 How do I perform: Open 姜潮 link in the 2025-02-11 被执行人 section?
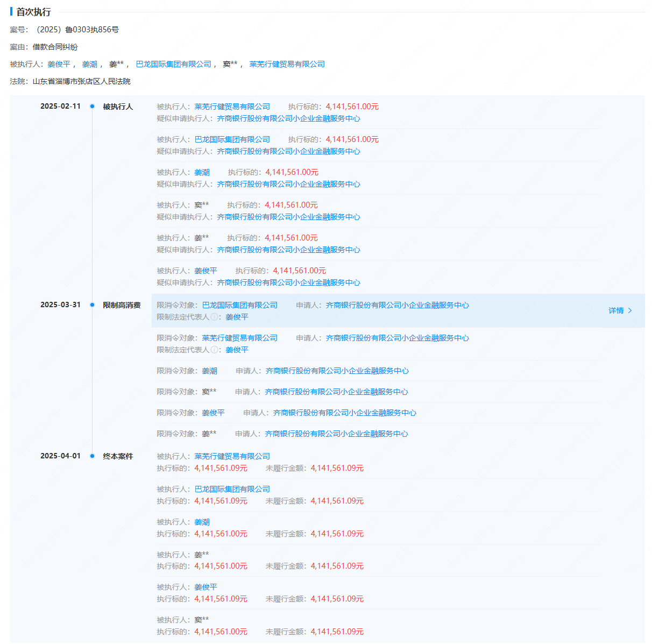(202, 173)
